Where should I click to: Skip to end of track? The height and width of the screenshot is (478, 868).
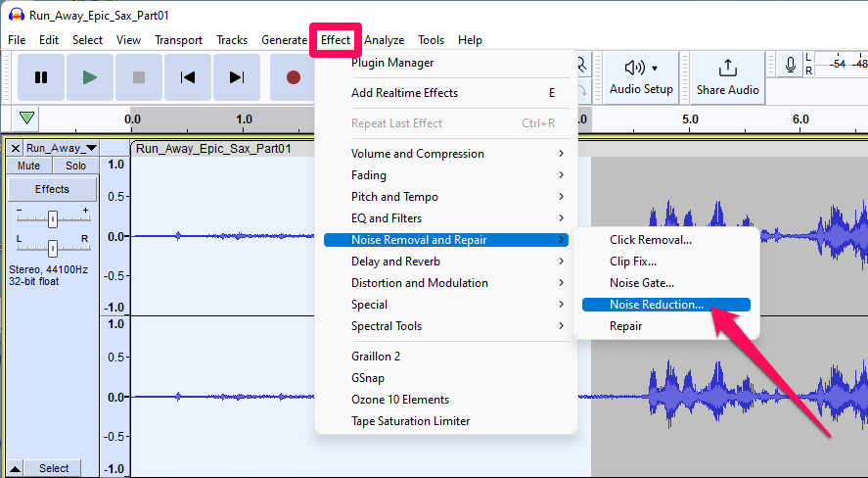[237, 77]
